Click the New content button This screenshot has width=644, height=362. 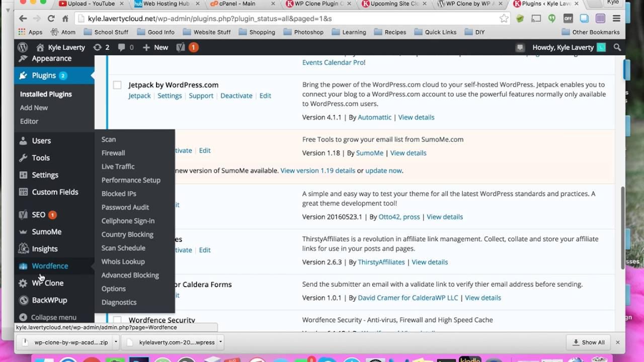(x=155, y=47)
